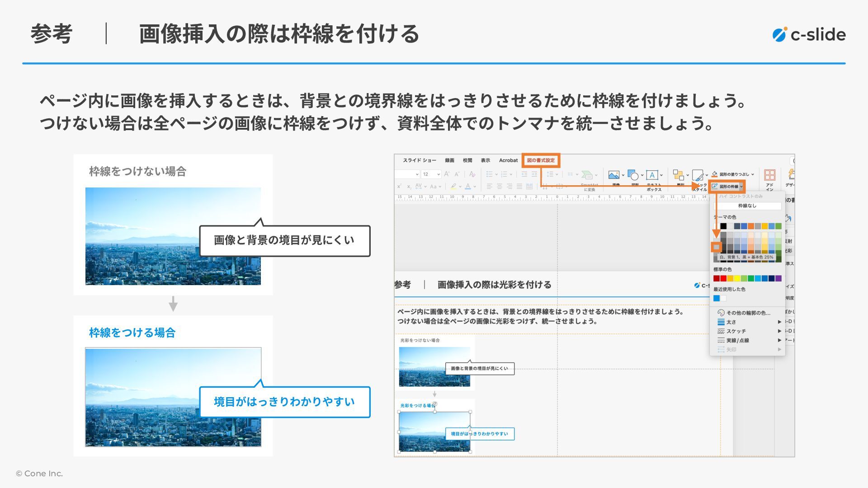Switch to the スライドショー tab
868x488 pixels.
(x=420, y=160)
